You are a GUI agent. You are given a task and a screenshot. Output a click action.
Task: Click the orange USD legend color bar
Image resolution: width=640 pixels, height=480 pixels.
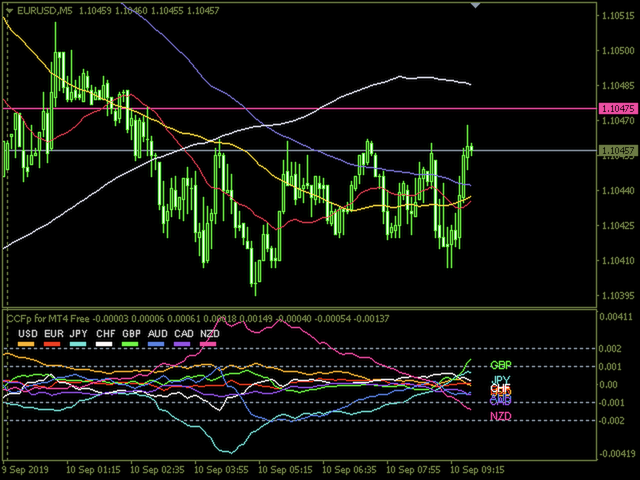(27, 344)
